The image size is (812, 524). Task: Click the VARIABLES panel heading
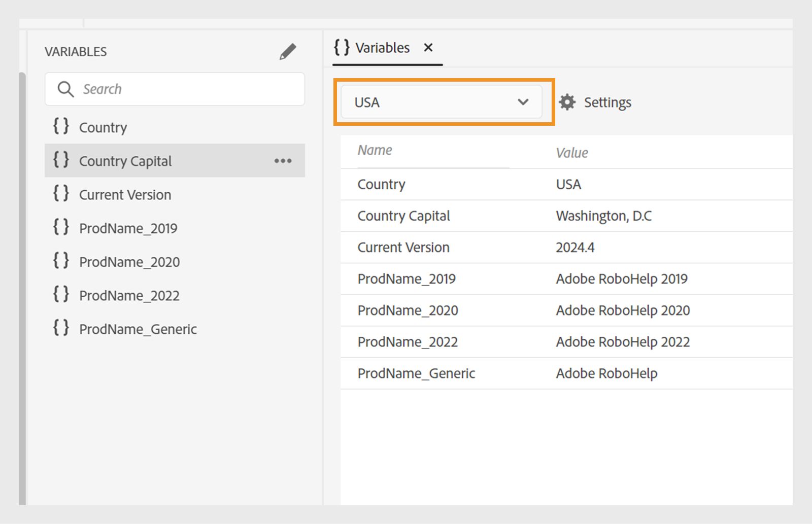tap(76, 52)
